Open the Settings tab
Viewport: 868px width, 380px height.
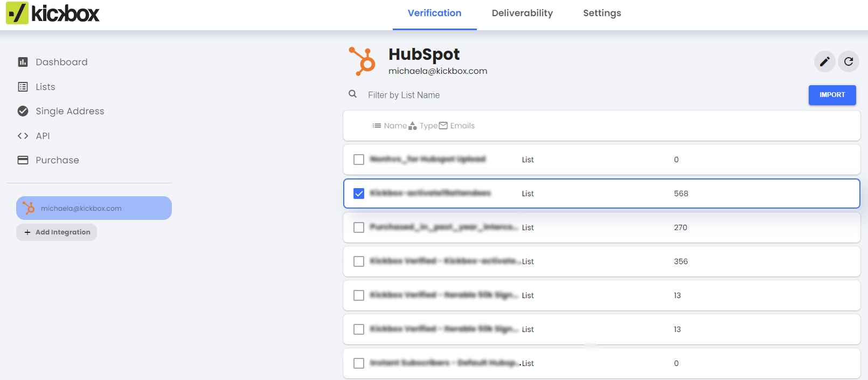(x=602, y=13)
